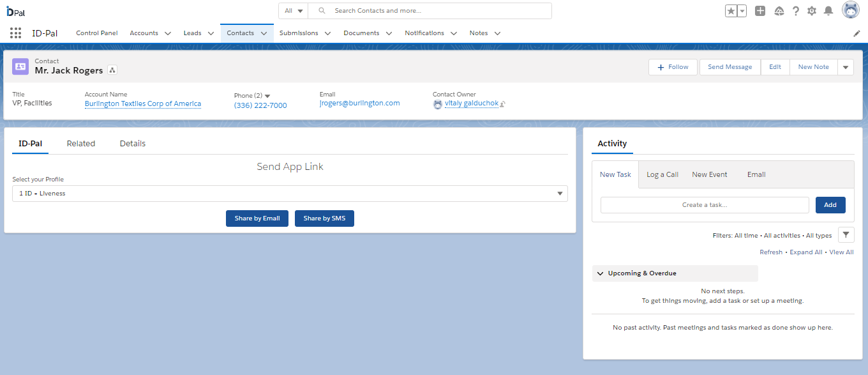Click the Favorites star icon
This screenshot has height=375, width=868.
[x=731, y=11]
